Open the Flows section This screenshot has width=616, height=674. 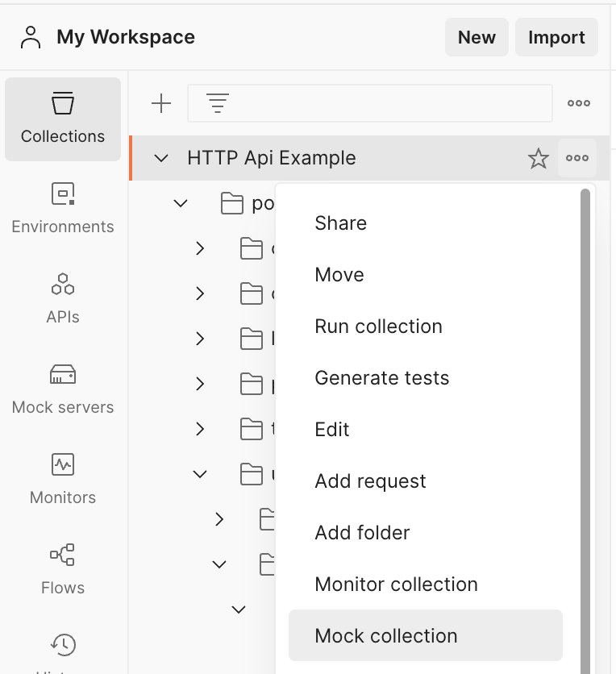tap(63, 569)
